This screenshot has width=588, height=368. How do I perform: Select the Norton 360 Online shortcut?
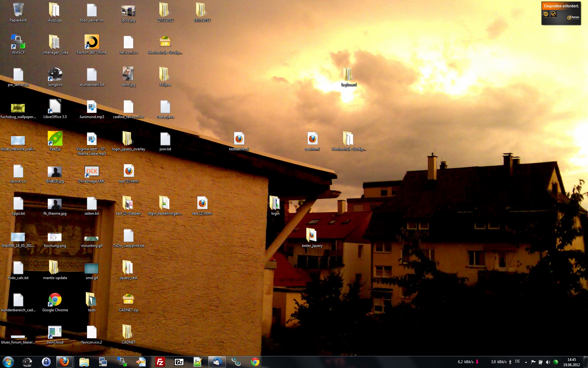point(92,43)
